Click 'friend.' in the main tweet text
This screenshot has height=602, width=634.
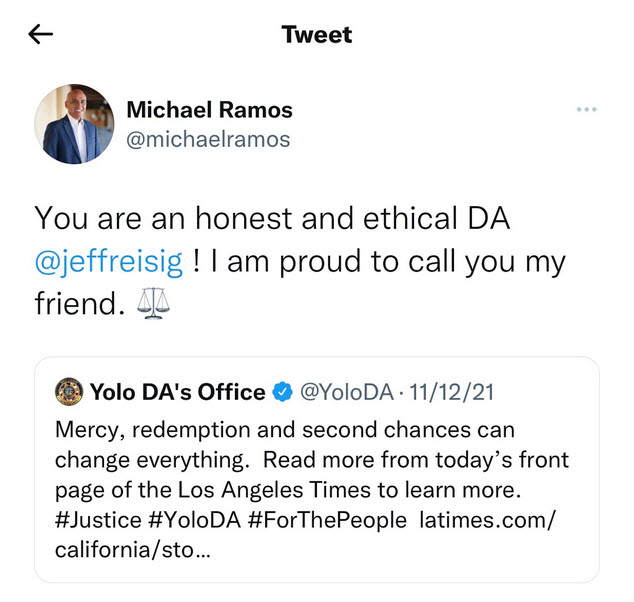coord(76,304)
